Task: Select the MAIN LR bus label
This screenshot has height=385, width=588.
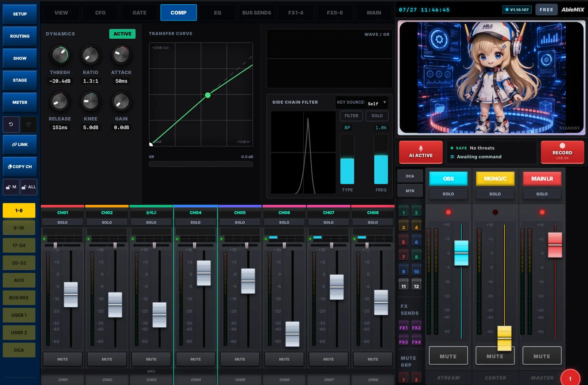Action: pyautogui.click(x=542, y=179)
